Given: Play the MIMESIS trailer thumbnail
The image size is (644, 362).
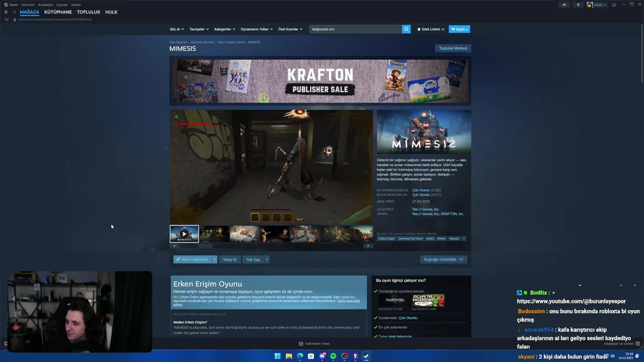Looking at the screenshot, I should pos(184,234).
